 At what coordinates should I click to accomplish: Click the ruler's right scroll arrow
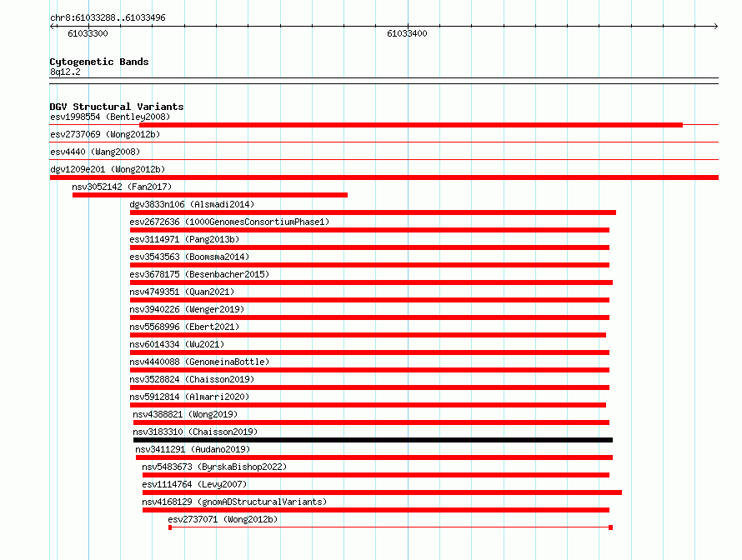[x=716, y=26]
